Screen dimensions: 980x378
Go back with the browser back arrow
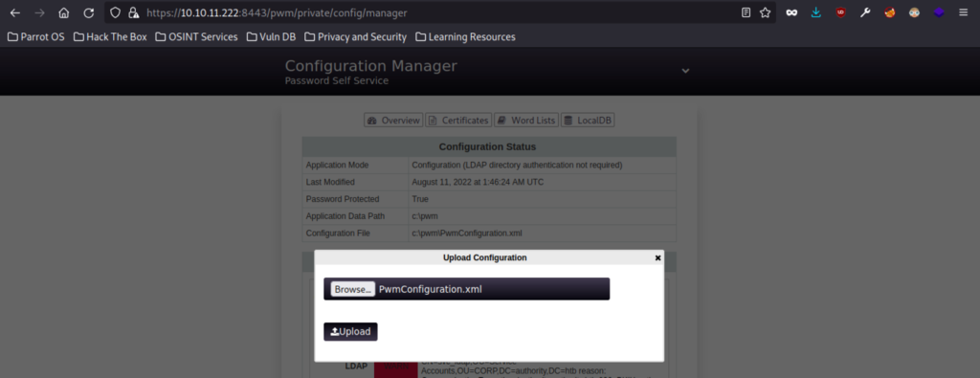coord(15,12)
